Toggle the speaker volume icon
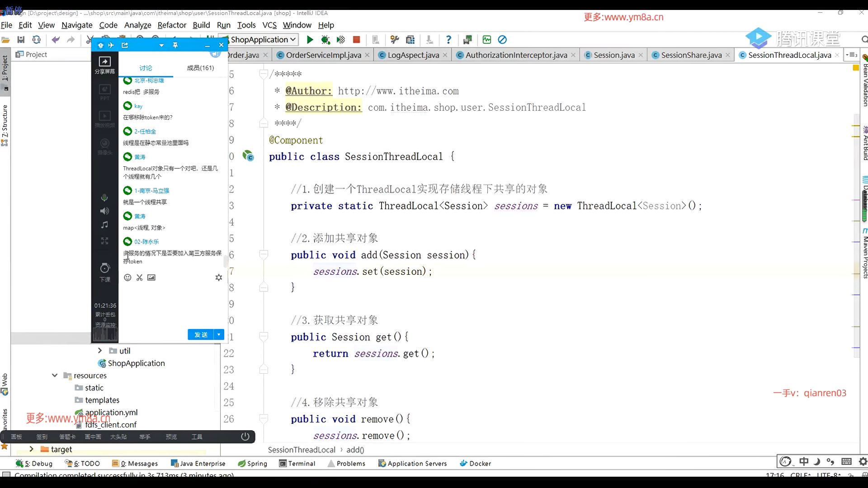The height and width of the screenshot is (488, 868). coord(104,211)
